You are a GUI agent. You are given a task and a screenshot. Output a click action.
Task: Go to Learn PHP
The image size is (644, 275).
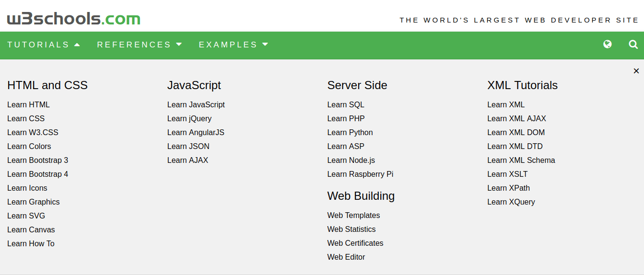pos(346,118)
